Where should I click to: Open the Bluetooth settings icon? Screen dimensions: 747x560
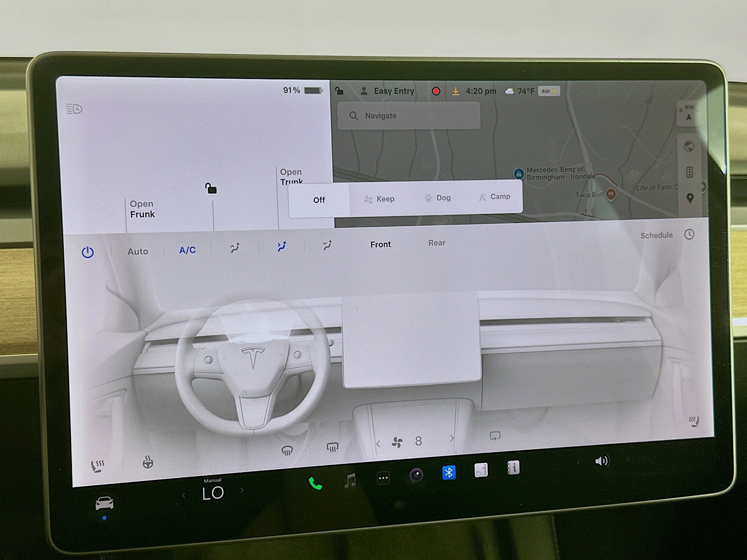coord(449,472)
